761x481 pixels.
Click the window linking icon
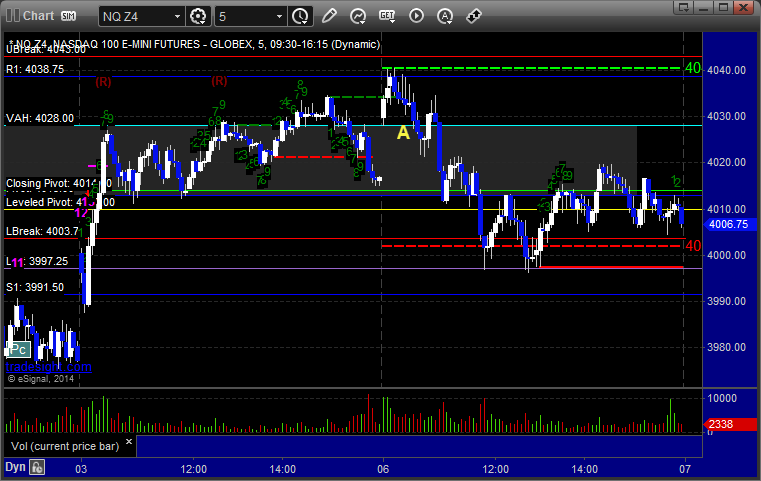pos(474,16)
